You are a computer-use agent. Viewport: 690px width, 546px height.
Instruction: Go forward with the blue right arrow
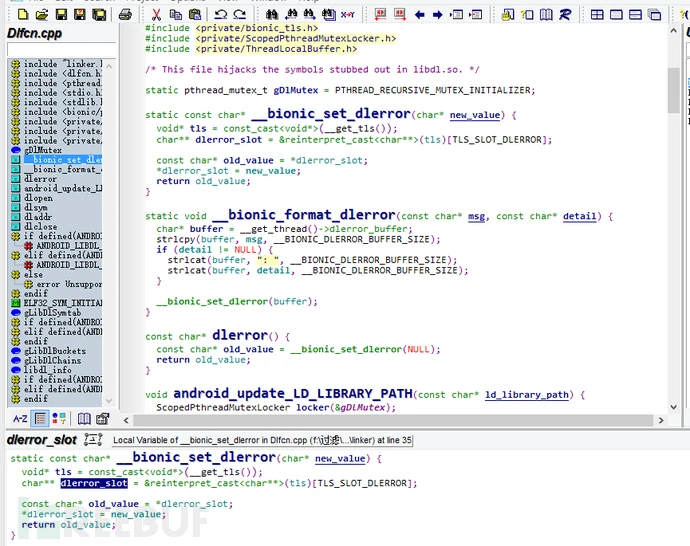click(437, 15)
